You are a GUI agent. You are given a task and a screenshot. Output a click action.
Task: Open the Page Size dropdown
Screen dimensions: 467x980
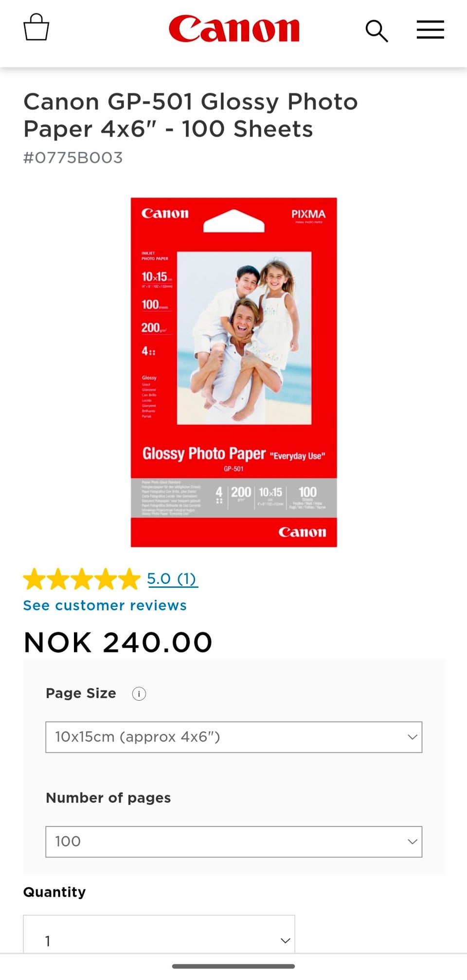coord(234,737)
